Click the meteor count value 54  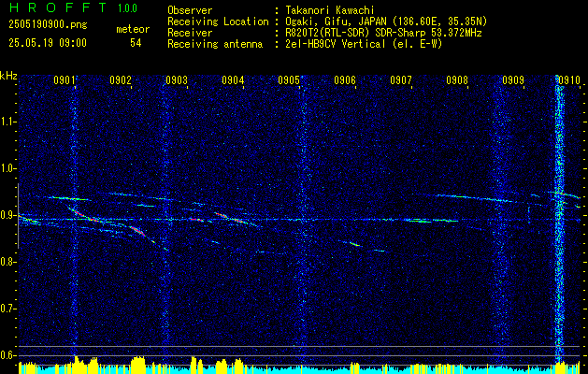point(136,43)
